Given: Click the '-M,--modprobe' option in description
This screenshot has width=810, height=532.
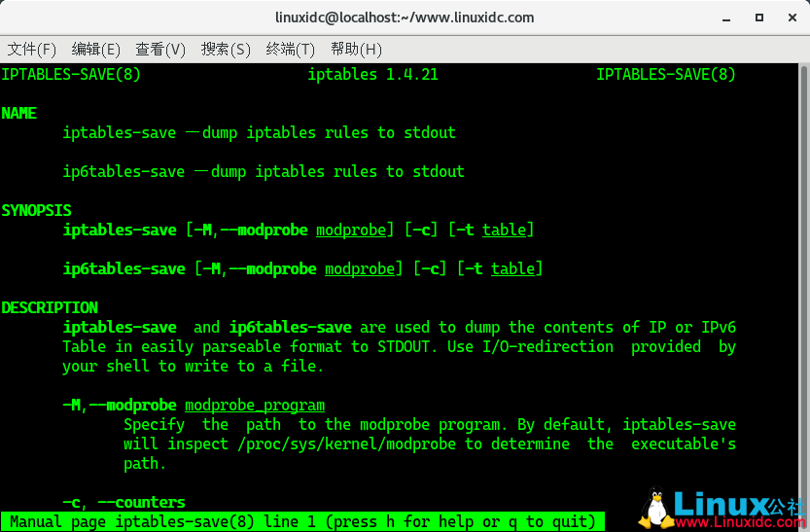Looking at the screenshot, I should click(x=120, y=405).
